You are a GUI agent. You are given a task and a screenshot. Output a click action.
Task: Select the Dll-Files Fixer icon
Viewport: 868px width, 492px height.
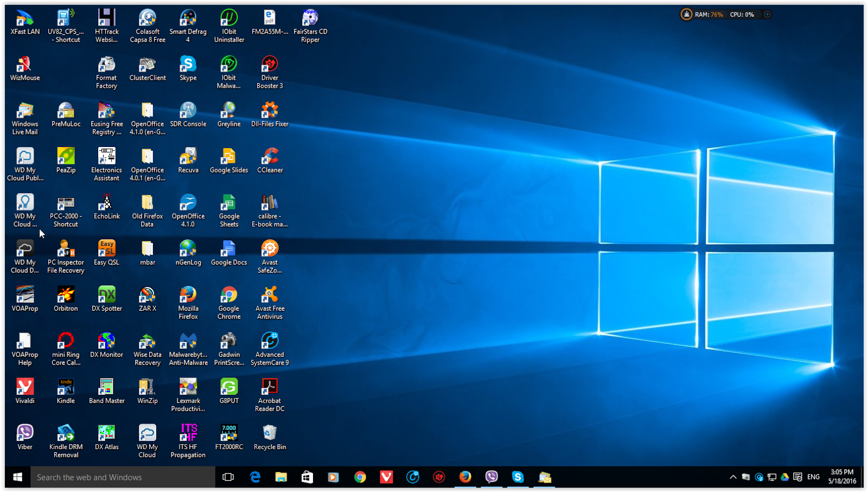270,115
